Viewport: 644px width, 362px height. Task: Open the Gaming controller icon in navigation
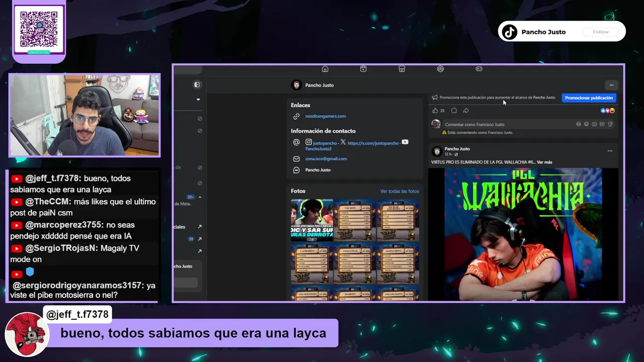[x=479, y=69]
